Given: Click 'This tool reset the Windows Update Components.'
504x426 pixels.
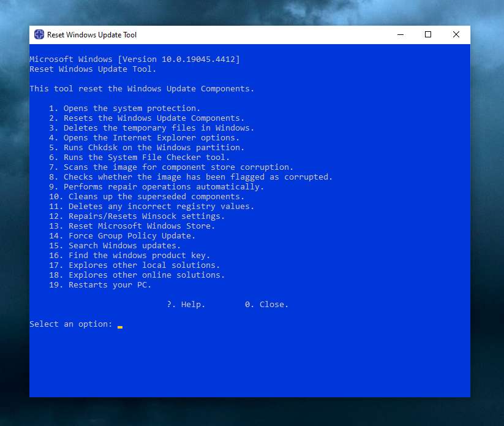Looking at the screenshot, I should 141,89.
